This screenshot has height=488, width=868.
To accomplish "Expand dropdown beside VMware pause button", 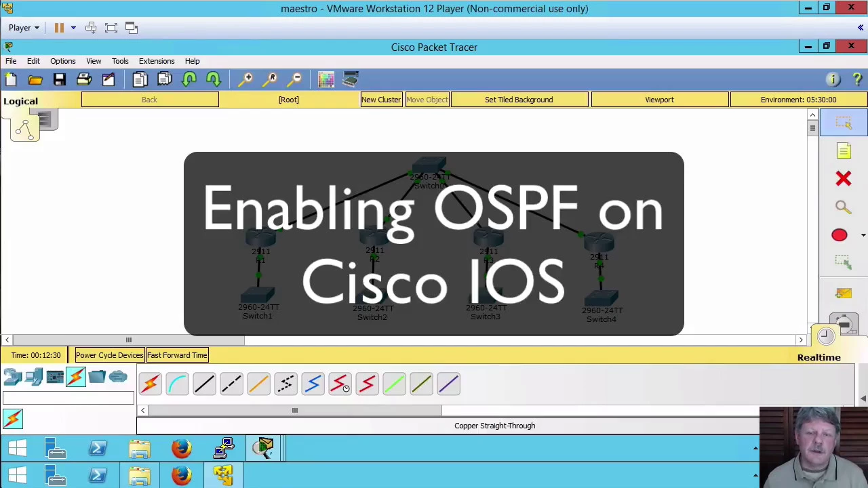I will (73, 28).
